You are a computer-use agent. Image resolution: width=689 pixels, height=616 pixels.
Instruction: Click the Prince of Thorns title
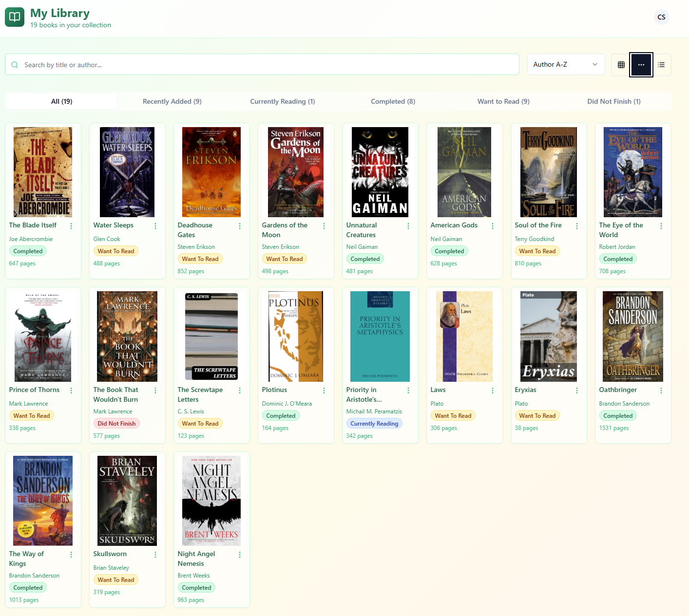coord(34,390)
